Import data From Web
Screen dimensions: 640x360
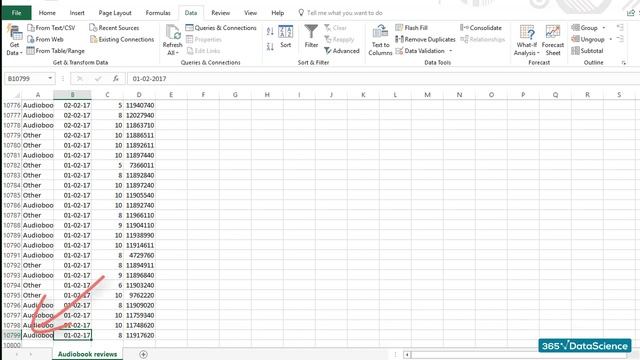[x=45, y=39]
